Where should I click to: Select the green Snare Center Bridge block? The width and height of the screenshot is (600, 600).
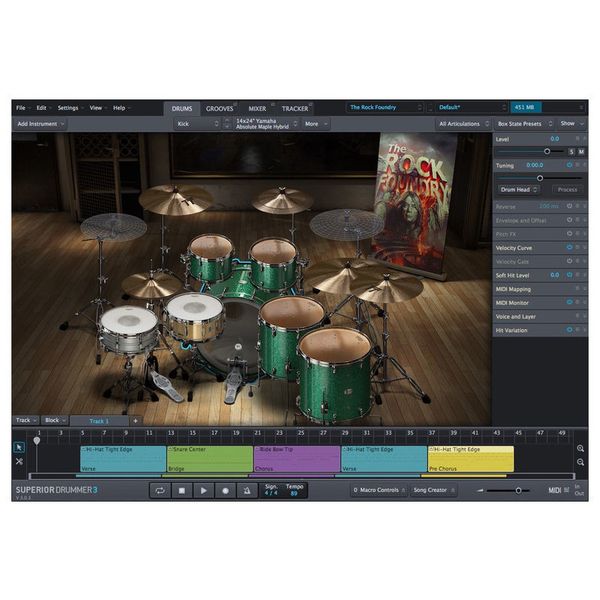(210, 459)
